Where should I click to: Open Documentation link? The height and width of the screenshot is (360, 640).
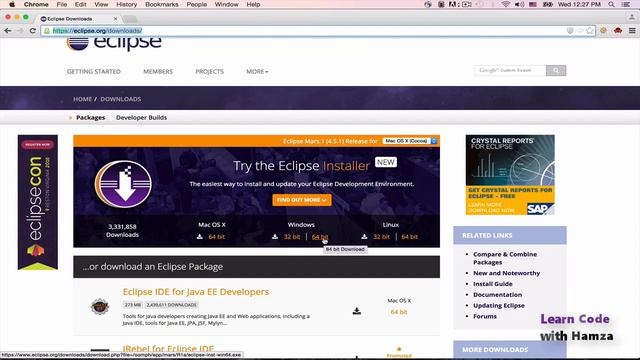point(498,295)
